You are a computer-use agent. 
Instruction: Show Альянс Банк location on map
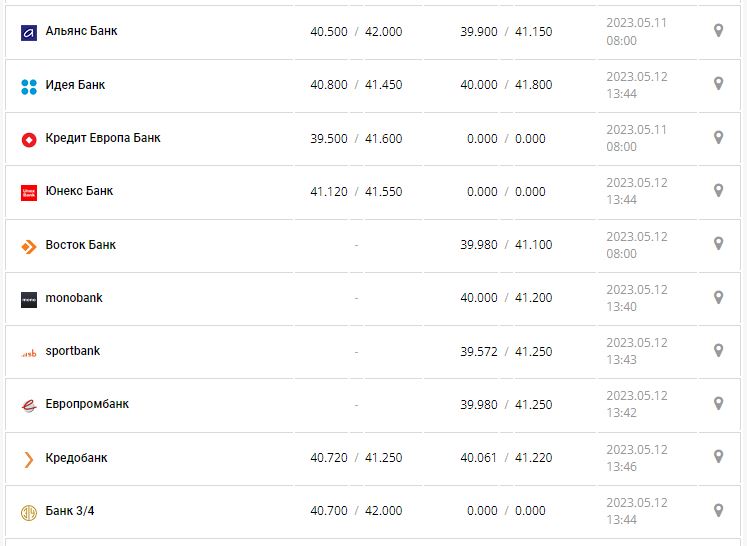[718, 31]
